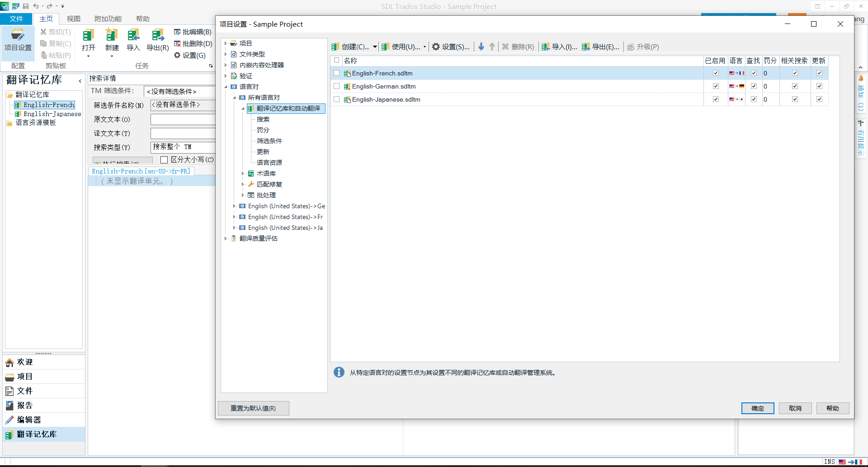Enable the 区分大小写(C) checkbox
Viewport: 868px width, 467px height.
(x=164, y=159)
